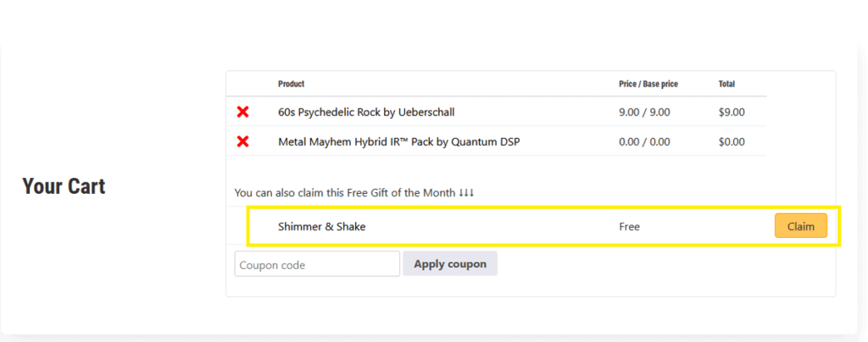Click the Total column header
The image size is (868, 342).
click(x=728, y=84)
